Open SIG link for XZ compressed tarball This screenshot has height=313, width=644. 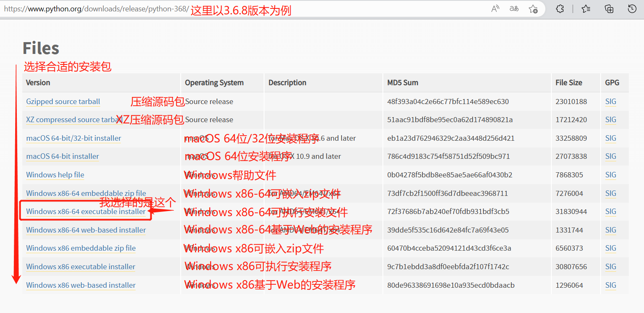[x=611, y=120]
